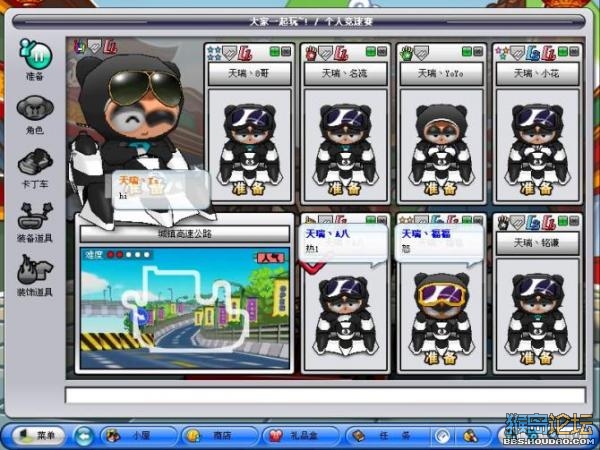Screen dimensions: 600x450
Task: Open the 任务 missions tab
Action: [386, 435]
